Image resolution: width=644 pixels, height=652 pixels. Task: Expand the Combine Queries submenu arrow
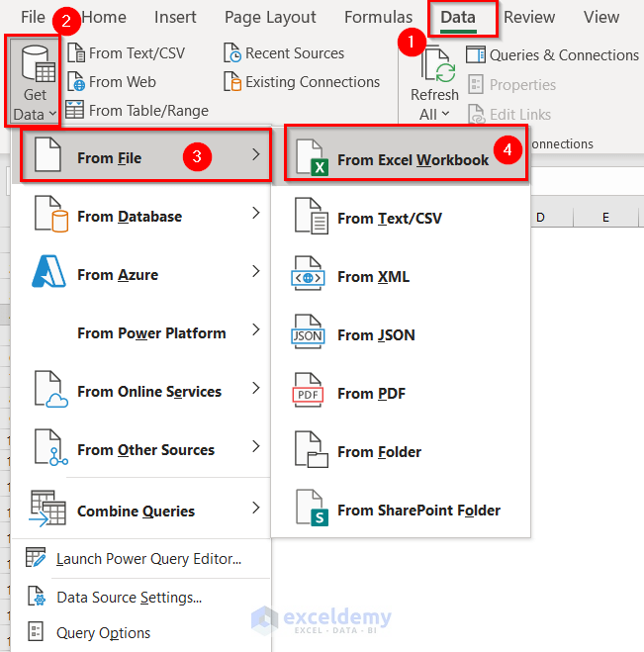(255, 508)
